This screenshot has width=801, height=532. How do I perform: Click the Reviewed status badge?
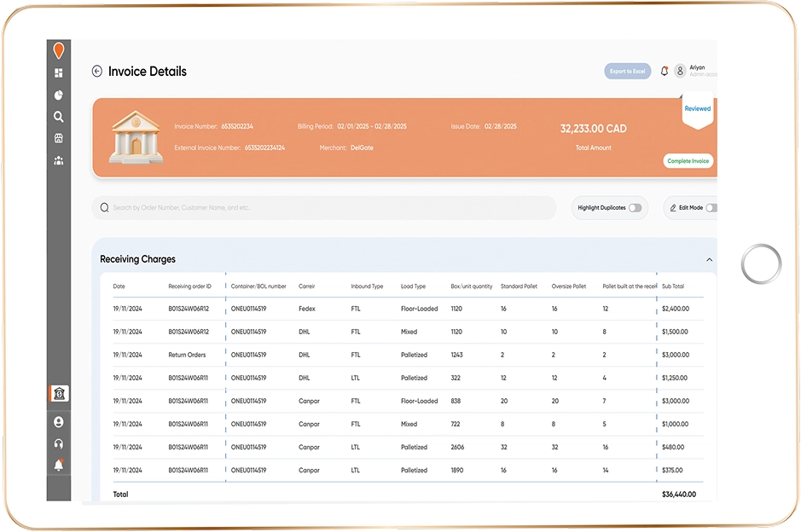point(697,109)
